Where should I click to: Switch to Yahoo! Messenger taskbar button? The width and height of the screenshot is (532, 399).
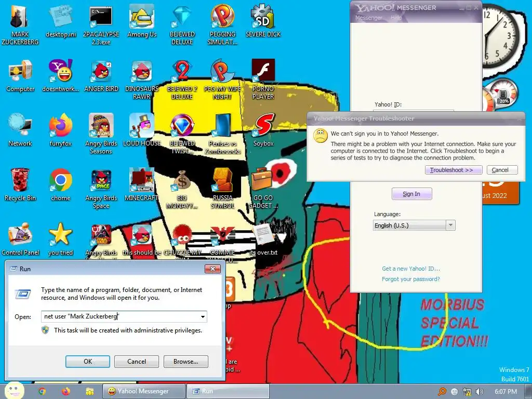click(x=144, y=391)
